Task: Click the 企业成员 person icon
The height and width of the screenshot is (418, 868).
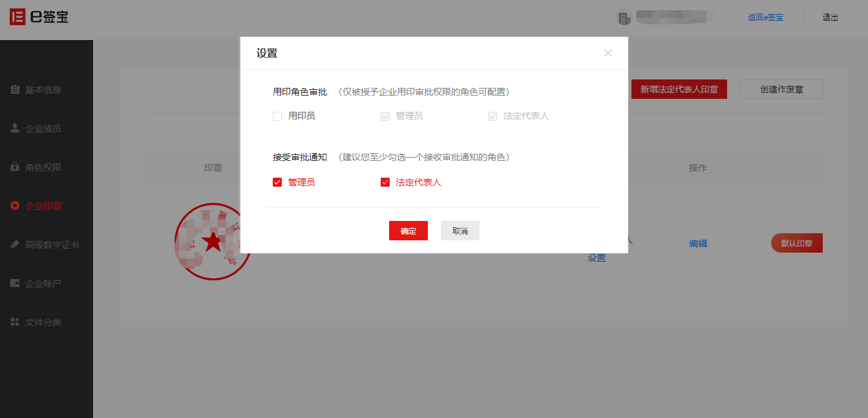Action: (14, 128)
